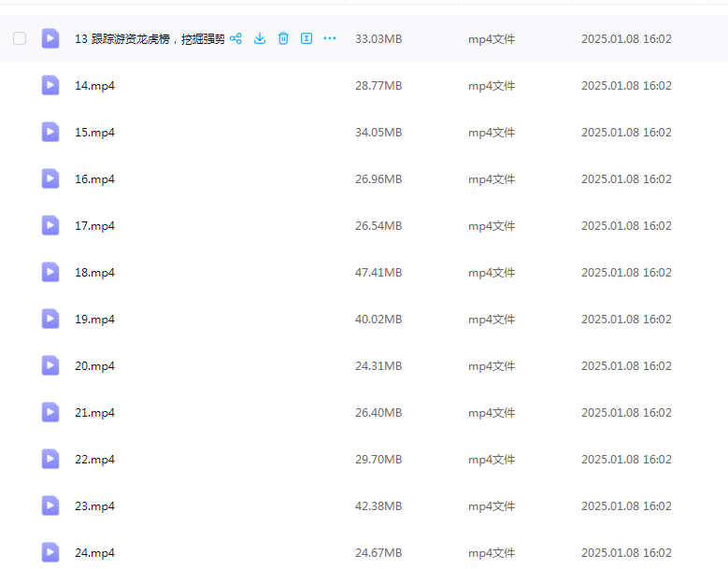Open the file 22.mp4
Viewport: 728px width, 569px height.
click(94, 460)
